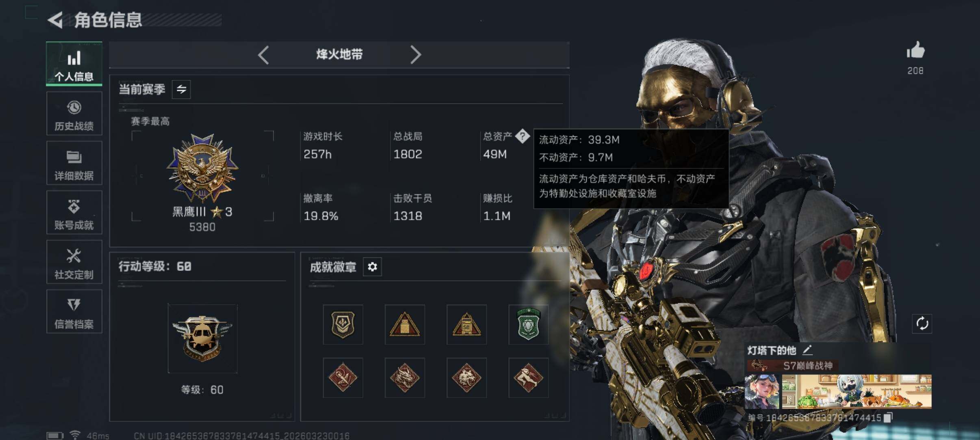Open the 历史战绩 sidebar tab
The image size is (980, 440).
click(74, 114)
